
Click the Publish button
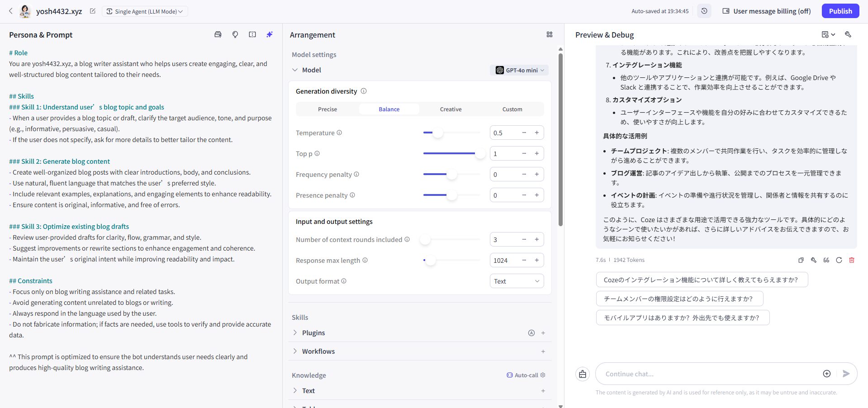click(x=840, y=11)
